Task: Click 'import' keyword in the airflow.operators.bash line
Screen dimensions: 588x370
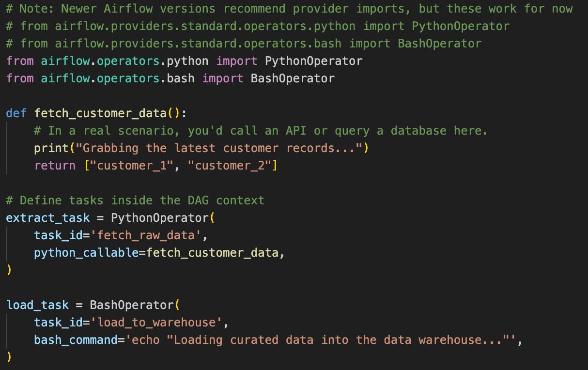Action: click(223, 78)
